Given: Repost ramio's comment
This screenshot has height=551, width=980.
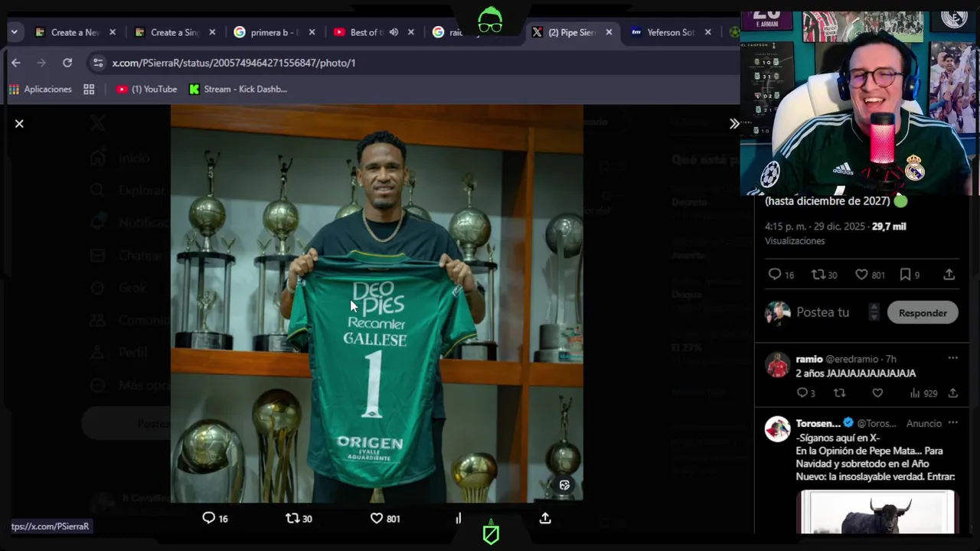Looking at the screenshot, I should (840, 393).
